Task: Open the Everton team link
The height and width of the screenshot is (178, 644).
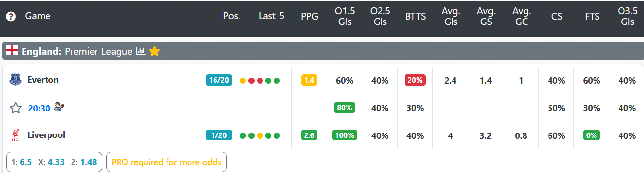Action: (x=43, y=80)
